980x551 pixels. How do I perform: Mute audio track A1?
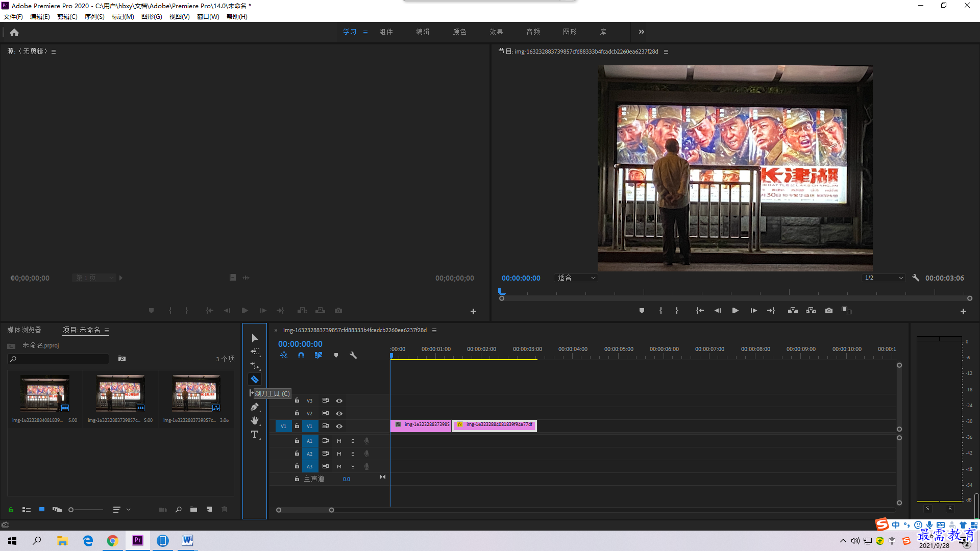click(x=339, y=441)
